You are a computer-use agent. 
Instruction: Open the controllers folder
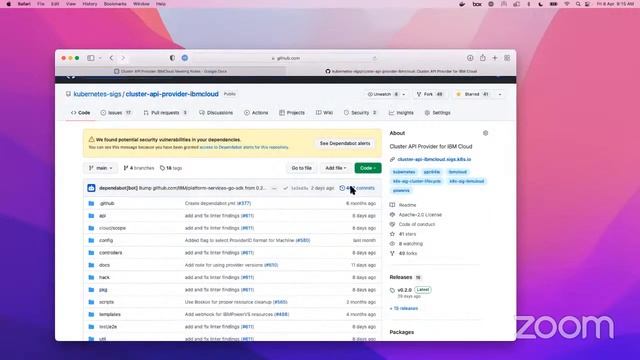[x=110, y=253]
